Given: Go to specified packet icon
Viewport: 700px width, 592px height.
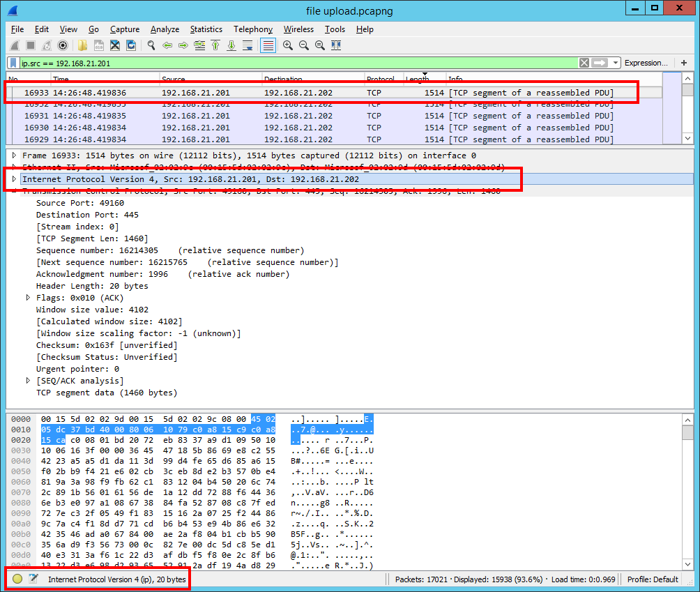Looking at the screenshot, I should (199, 45).
